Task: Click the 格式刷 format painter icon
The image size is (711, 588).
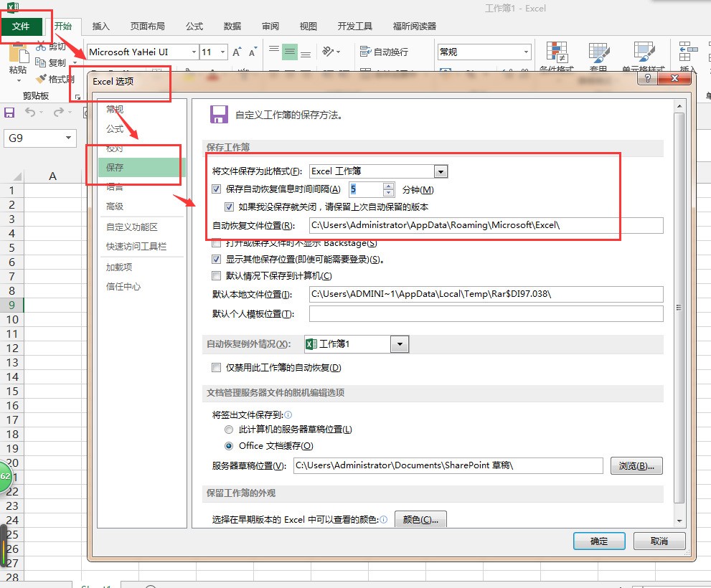Action: (x=42, y=79)
